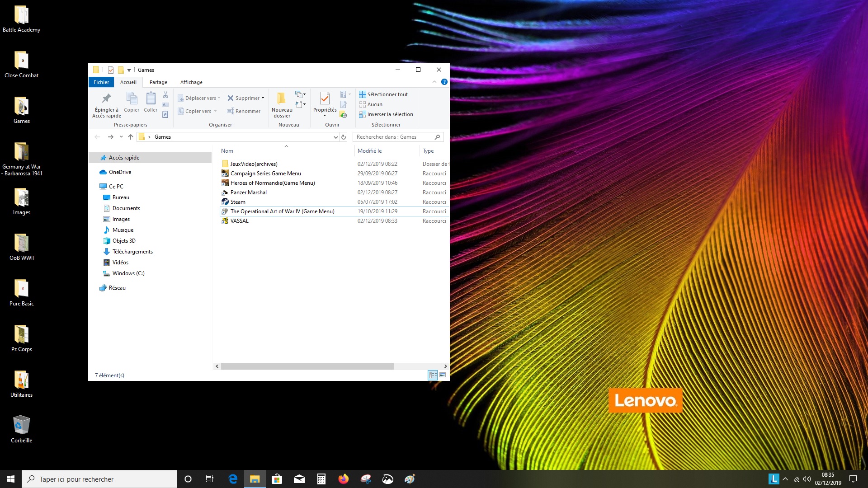Click the History icon in Ouvrir group
This screenshot has height=488, width=868.
[343, 114]
